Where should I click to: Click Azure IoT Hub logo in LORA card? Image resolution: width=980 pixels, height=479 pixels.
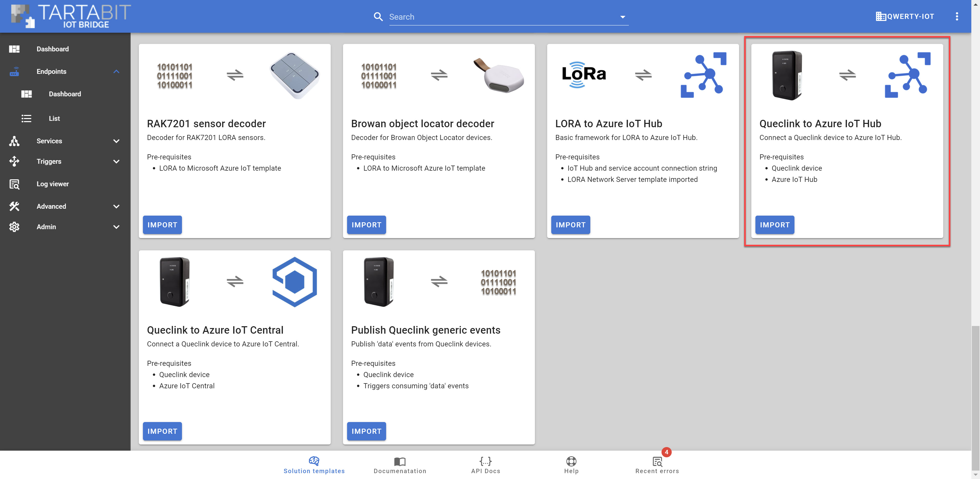click(703, 75)
